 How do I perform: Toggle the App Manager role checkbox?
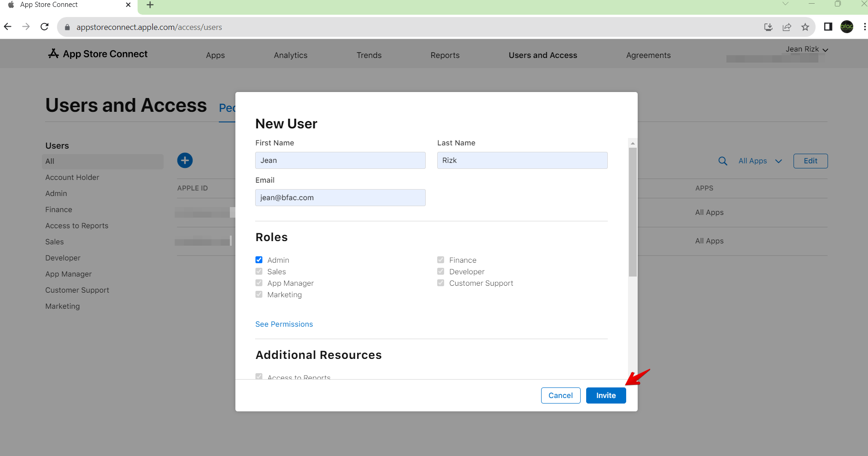tap(259, 283)
